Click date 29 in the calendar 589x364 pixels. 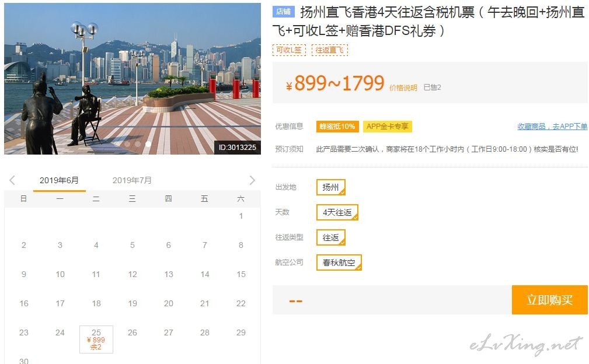(x=241, y=332)
